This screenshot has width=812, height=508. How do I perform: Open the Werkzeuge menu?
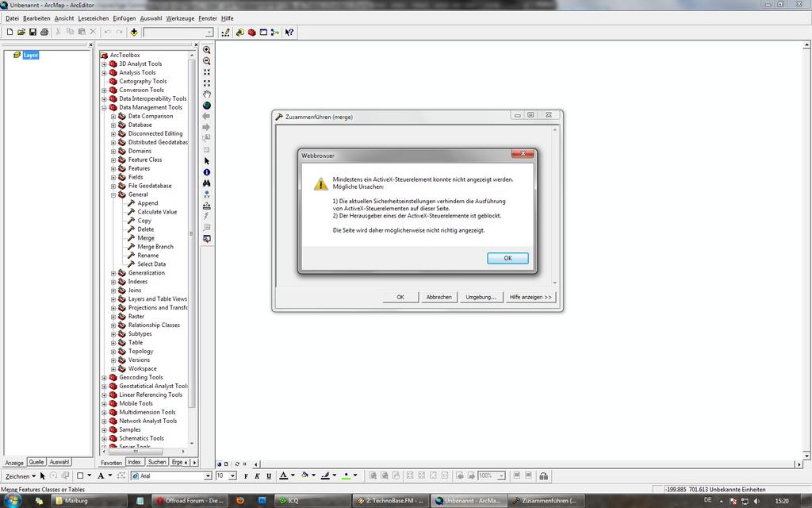tap(180, 18)
